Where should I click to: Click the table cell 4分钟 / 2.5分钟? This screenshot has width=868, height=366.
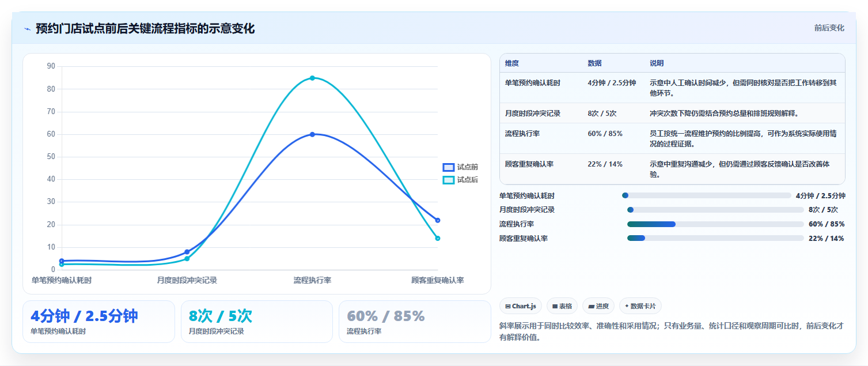point(612,82)
